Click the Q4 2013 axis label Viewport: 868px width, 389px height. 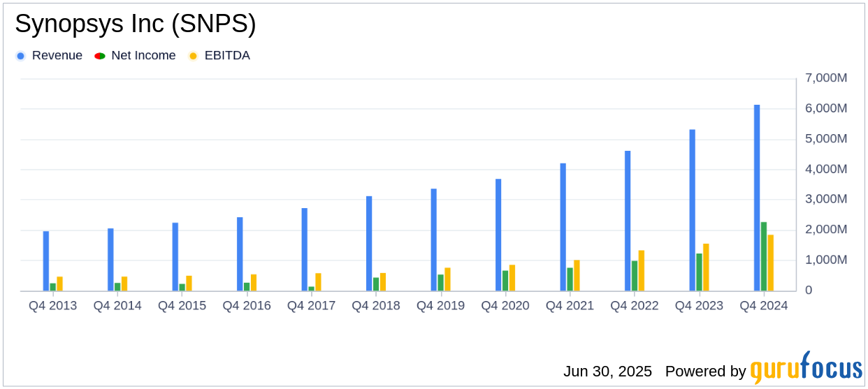tap(53, 306)
